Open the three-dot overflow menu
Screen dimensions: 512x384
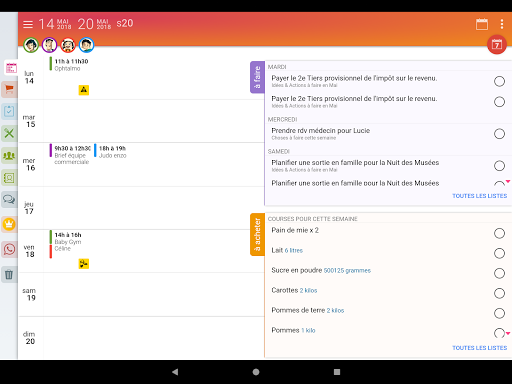coord(502,24)
